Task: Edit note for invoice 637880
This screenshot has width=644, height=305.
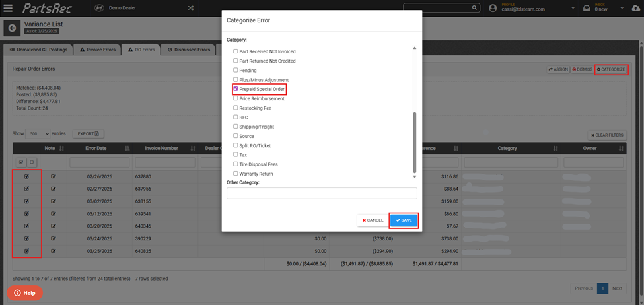Action: pos(53,176)
